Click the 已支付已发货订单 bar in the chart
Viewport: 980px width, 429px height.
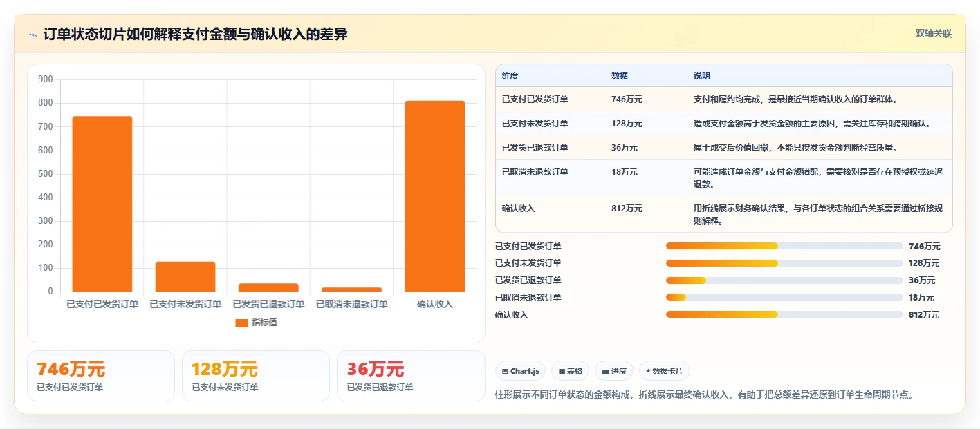coord(102,204)
